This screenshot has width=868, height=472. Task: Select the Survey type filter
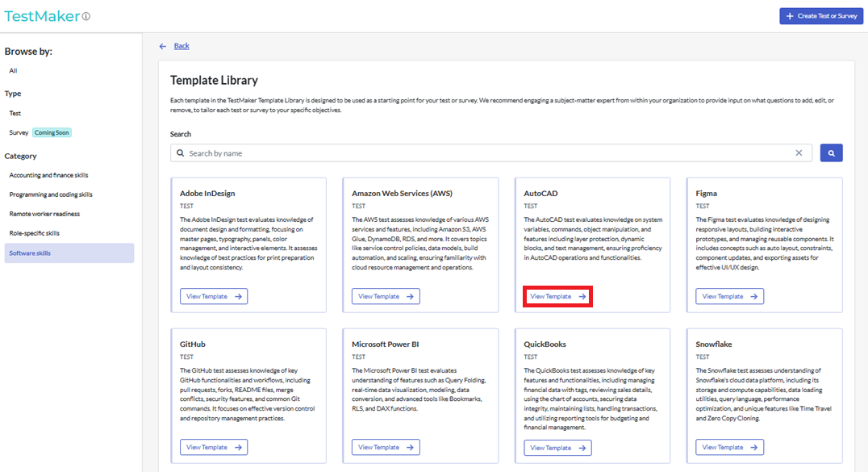pyautogui.click(x=19, y=133)
